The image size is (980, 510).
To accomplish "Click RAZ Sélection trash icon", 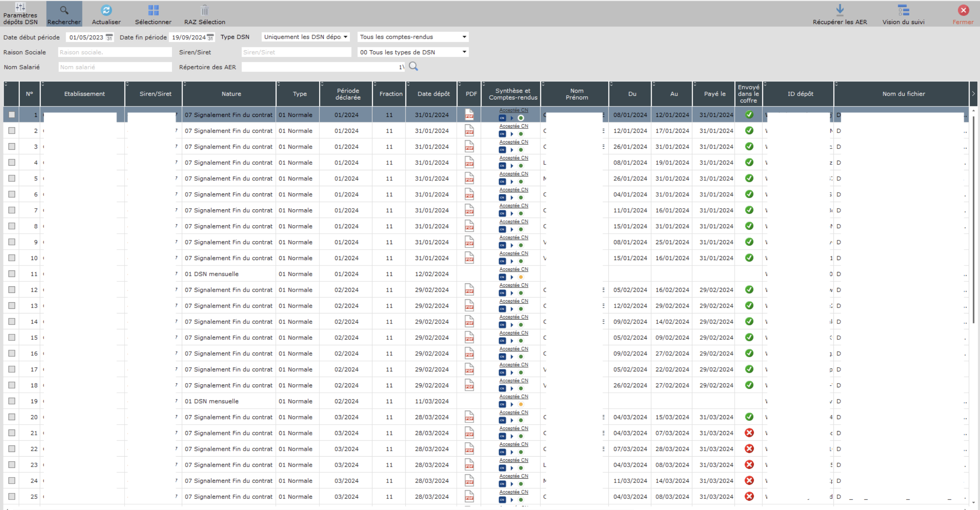I will tap(205, 10).
